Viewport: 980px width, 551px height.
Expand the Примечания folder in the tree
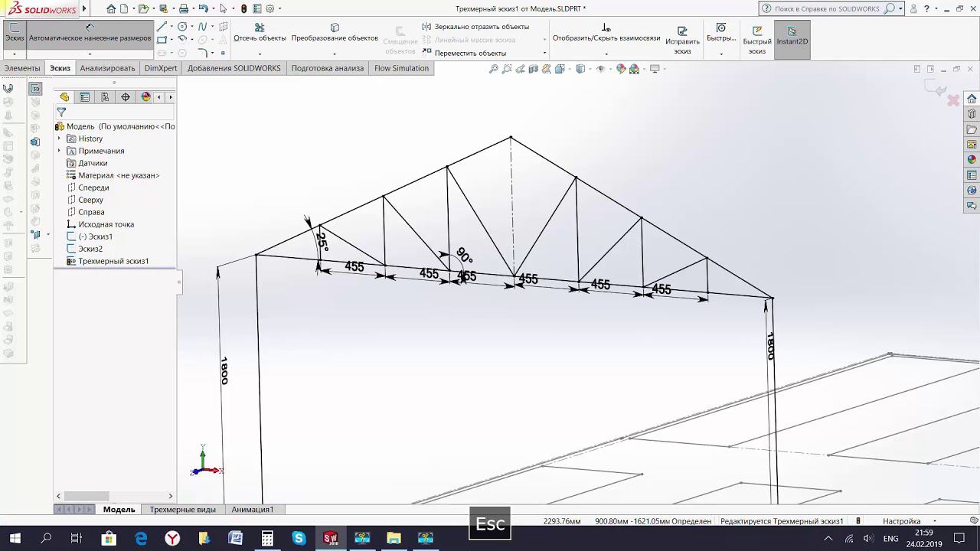coord(59,151)
